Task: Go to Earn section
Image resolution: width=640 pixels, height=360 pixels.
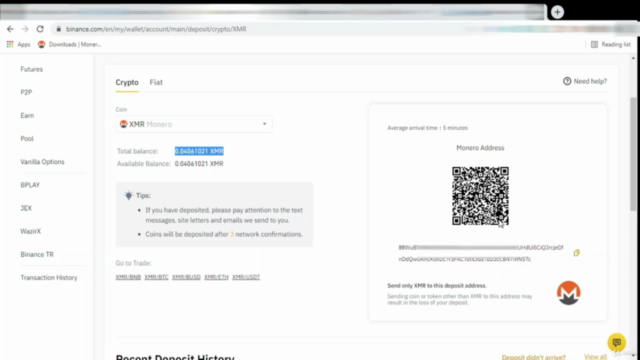Action: click(27, 116)
